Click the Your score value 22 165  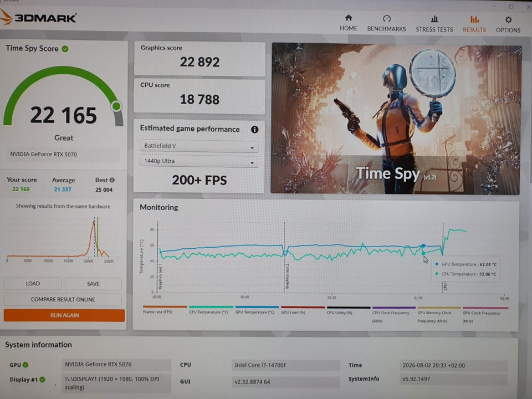point(21,189)
